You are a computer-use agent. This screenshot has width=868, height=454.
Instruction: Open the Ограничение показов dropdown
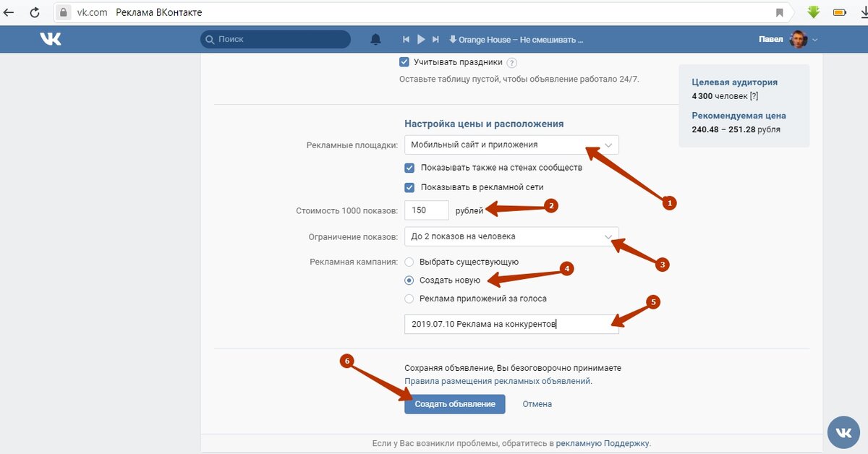(511, 236)
